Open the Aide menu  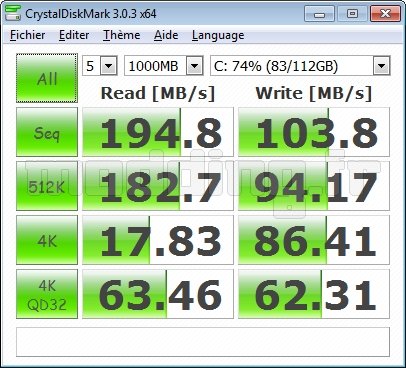coord(166,35)
